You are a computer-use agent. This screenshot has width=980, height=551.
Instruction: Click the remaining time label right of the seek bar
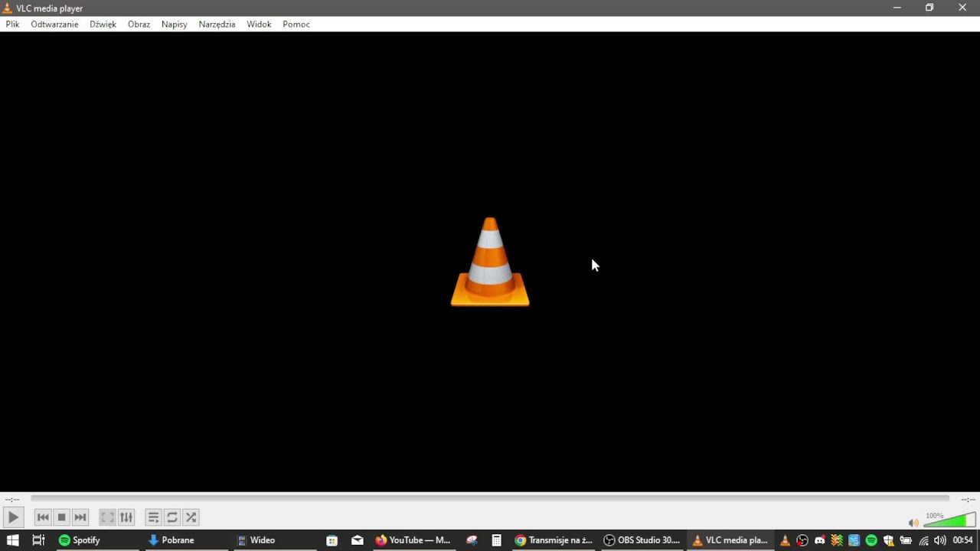pyautogui.click(x=968, y=499)
